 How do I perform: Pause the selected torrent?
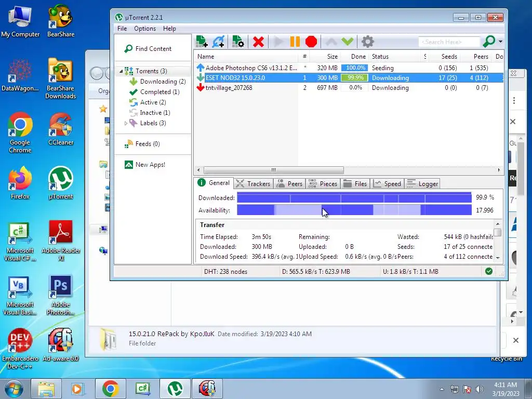click(x=295, y=42)
